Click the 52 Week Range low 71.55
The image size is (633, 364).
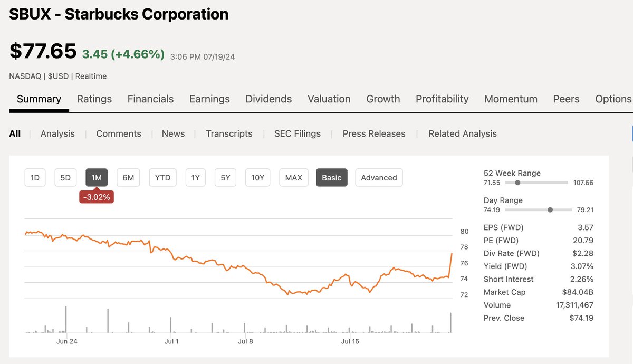click(x=492, y=183)
